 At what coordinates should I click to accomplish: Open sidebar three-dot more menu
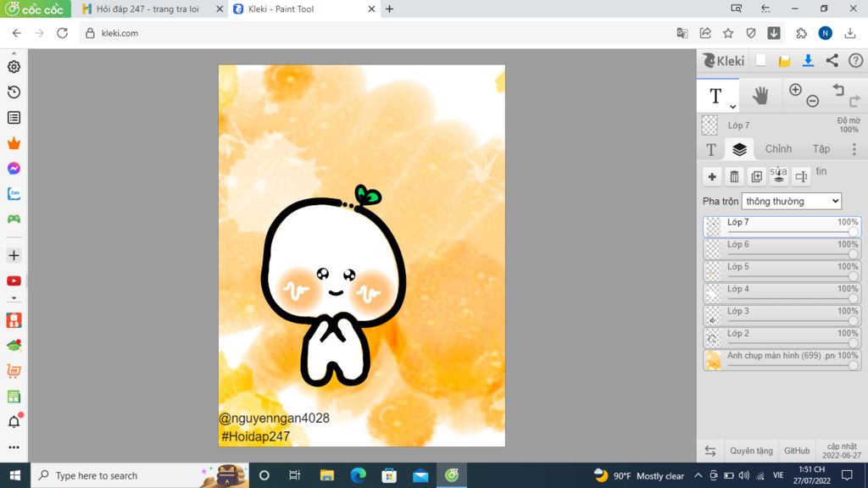click(14, 447)
